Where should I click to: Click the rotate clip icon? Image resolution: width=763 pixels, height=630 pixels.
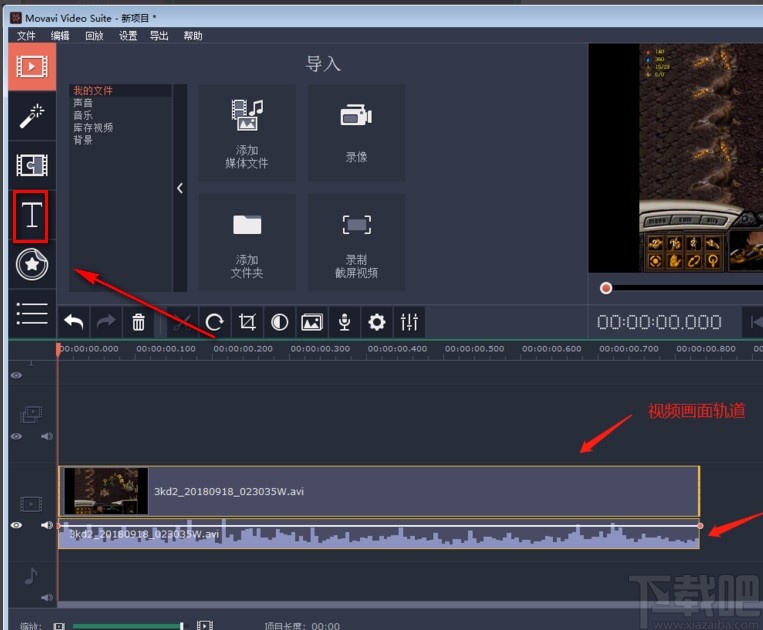tap(214, 322)
